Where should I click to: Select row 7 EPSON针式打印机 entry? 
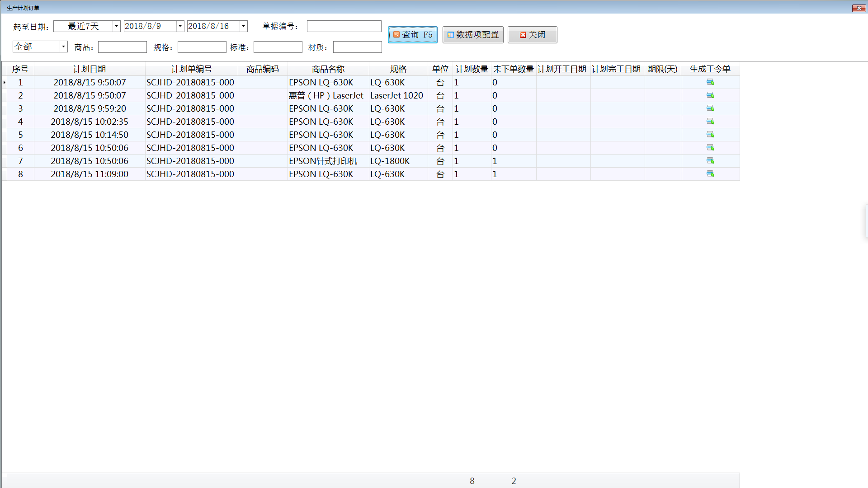(323, 161)
